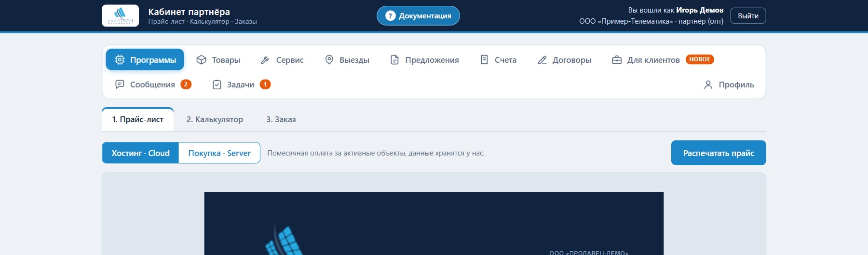Open the Договоры section
This screenshot has height=255, width=868.
(564, 60)
